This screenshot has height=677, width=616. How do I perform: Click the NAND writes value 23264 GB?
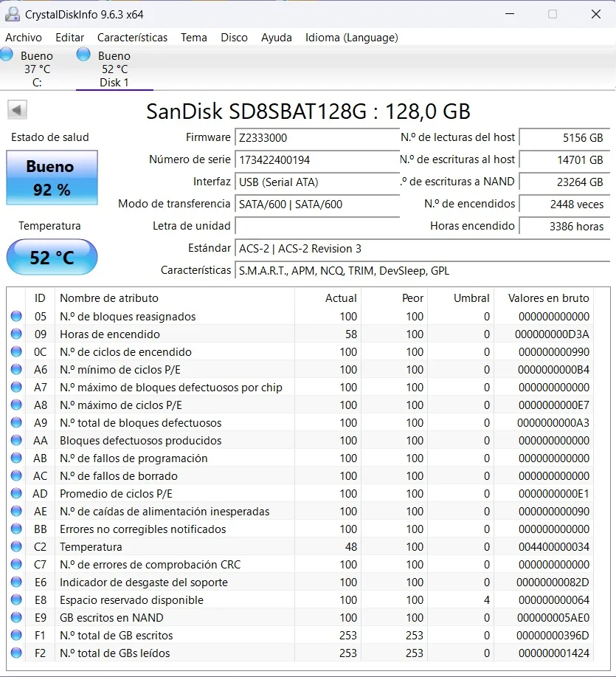[564, 182]
